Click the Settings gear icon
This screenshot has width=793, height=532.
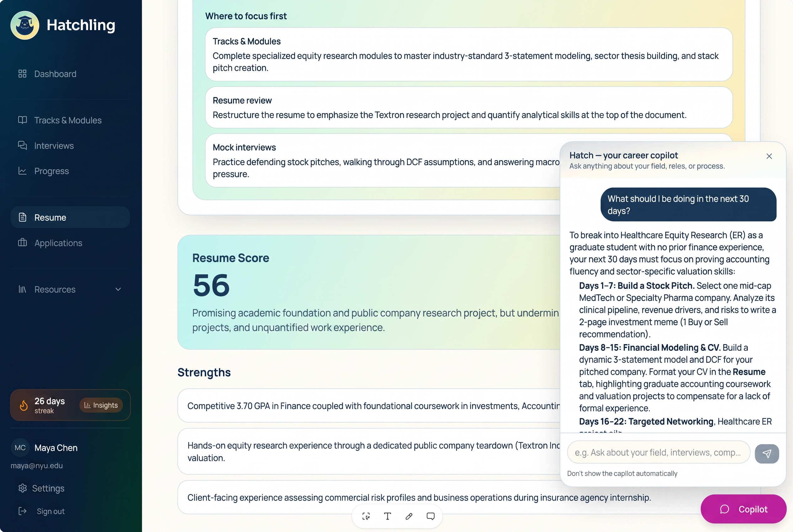[x=22, y=488]
